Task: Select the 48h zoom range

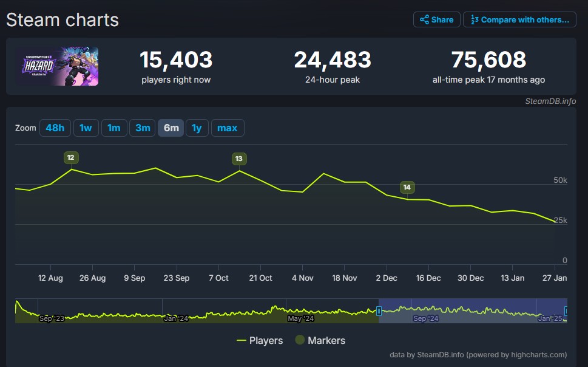Action: point(55,128)
